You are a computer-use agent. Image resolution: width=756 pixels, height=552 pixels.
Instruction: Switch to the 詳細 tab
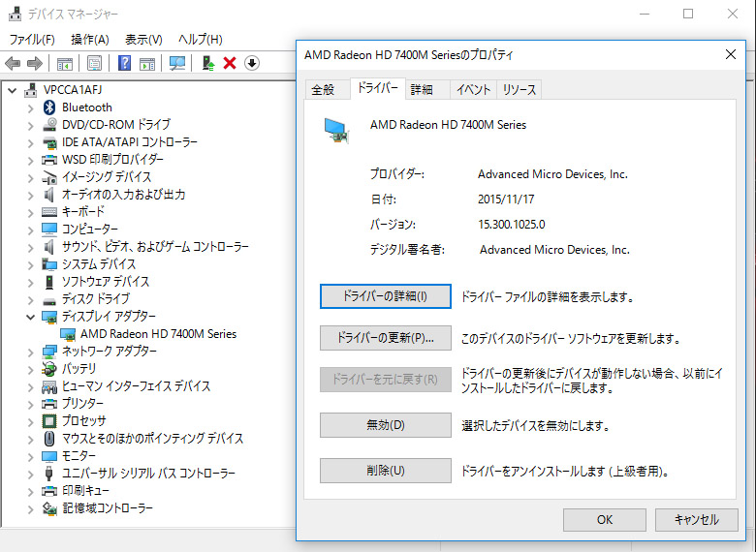[425, 90]
